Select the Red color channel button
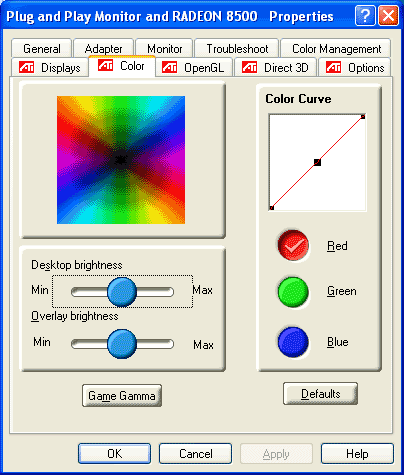The width and height of the screenshot is (404, 475). 293,245
